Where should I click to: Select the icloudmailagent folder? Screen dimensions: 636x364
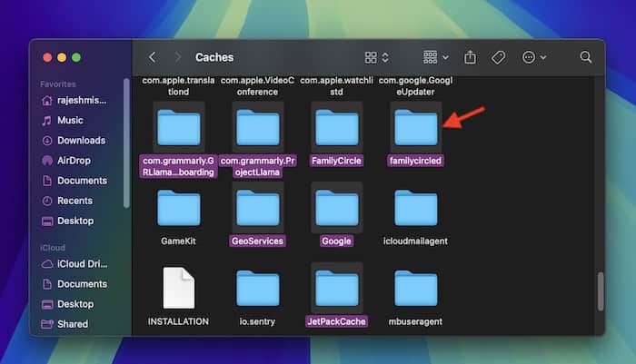(x=416, y=209)
